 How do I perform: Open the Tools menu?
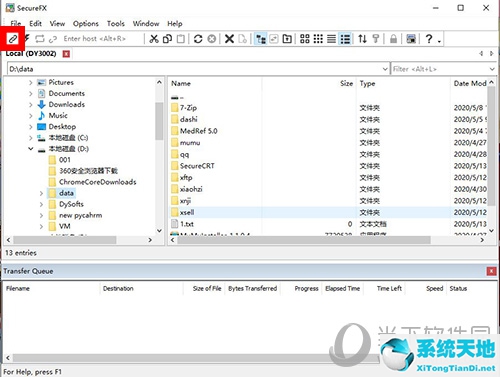(x=116, y=24)
